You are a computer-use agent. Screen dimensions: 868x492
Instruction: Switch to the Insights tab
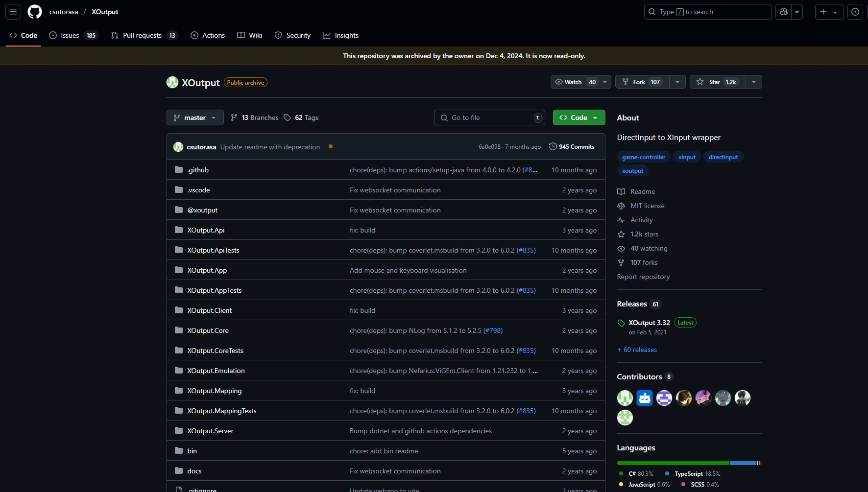click(x=340, y=35)
